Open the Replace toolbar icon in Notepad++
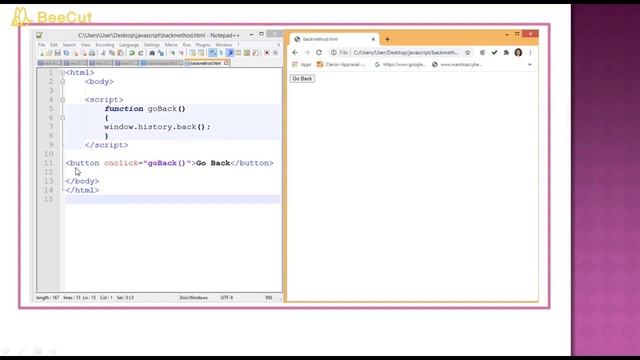This screenshot has width=640, height=360. 161,53
